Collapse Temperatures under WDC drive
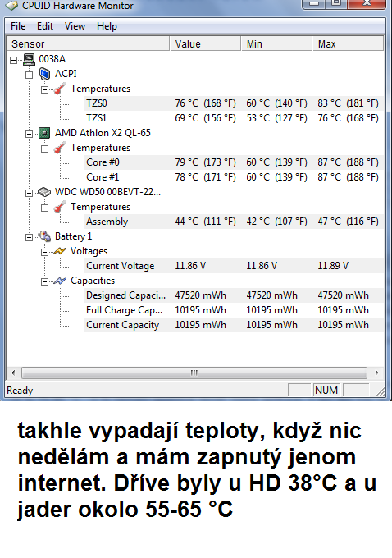 (x=45, y=208)
